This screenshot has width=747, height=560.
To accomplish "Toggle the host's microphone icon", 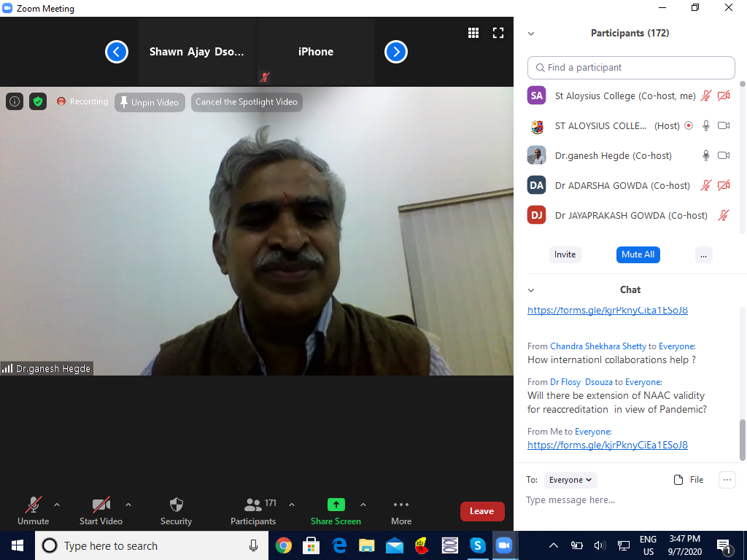I will coord(706,125).
